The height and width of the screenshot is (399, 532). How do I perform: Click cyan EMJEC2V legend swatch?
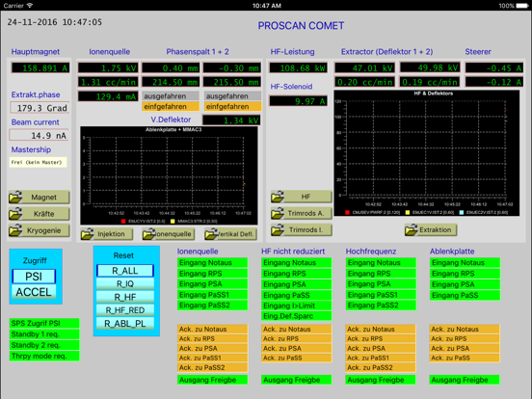[x=462, y=212]
